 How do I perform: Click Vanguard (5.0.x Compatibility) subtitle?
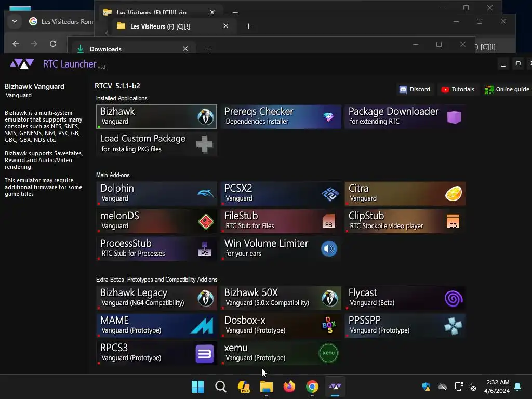tap(268, 303)
